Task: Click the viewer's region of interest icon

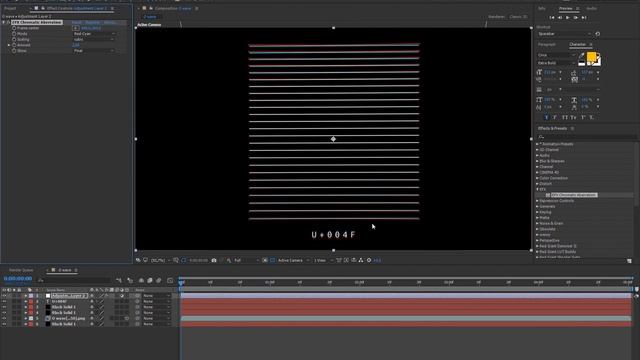Action: [x=265, y=260]
